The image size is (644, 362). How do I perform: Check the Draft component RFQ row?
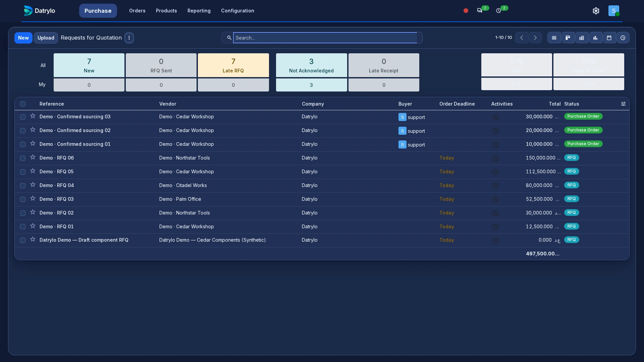pyautogui.click(x=23, y=240)
